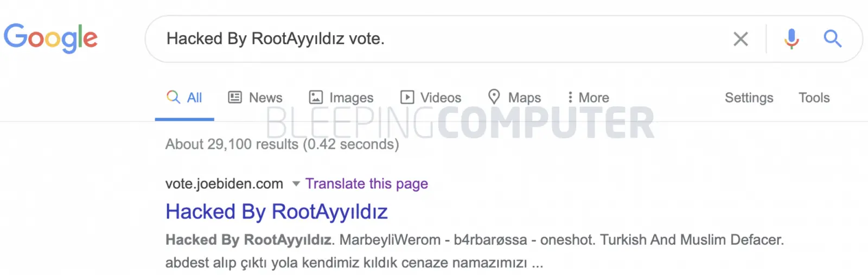The height and width of the screenshot is (275, 868).
Task: Click the Videos play icon
Action: point(407,97)
